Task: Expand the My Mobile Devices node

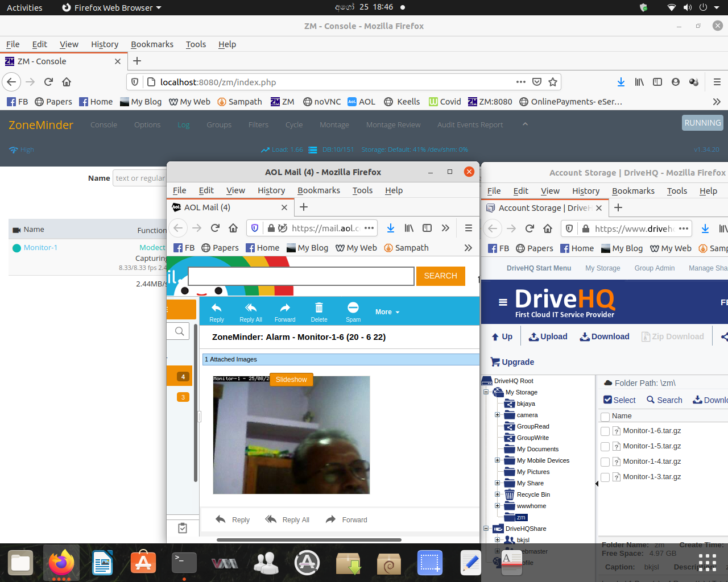Action: (498, 460)
